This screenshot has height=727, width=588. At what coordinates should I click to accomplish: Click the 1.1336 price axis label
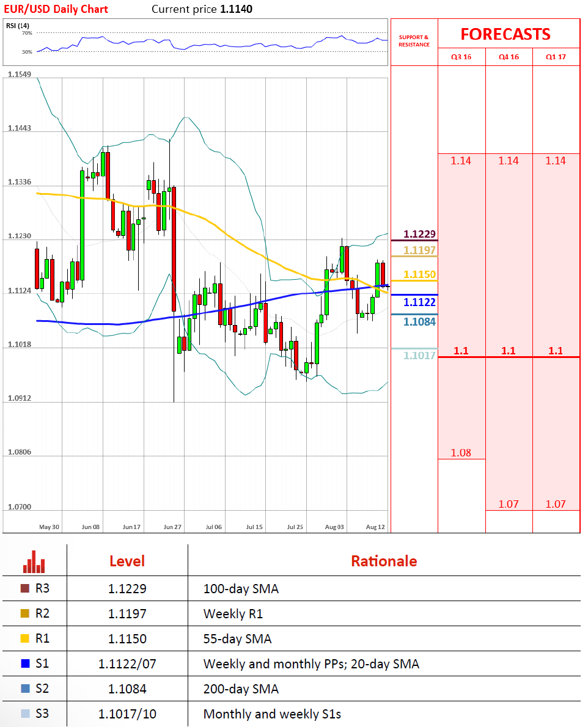click(20, 182)
